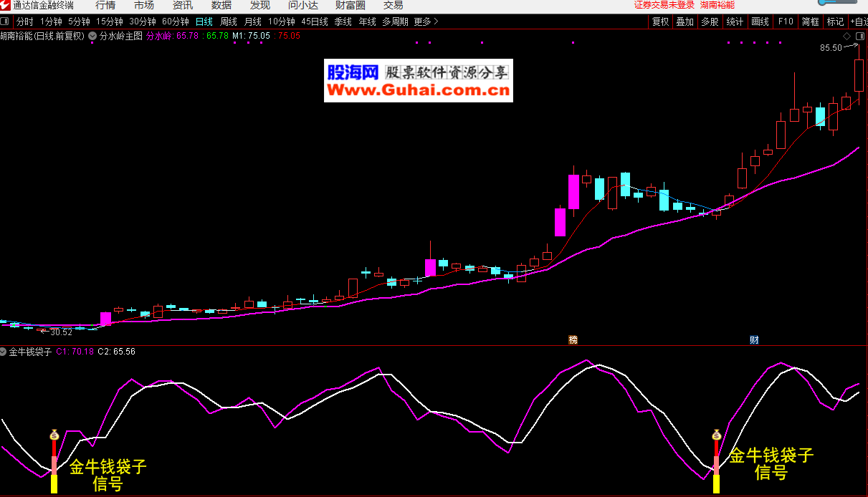Click the 榜 marker icon on timeline
Image resolution: width=868 pixels, height=497 pixels.
click(573, 339)
